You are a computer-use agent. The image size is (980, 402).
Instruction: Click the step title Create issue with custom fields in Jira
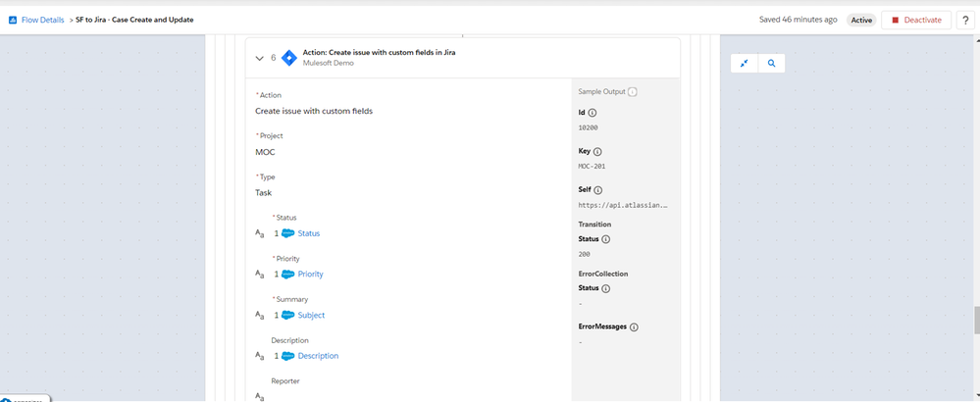379,52
